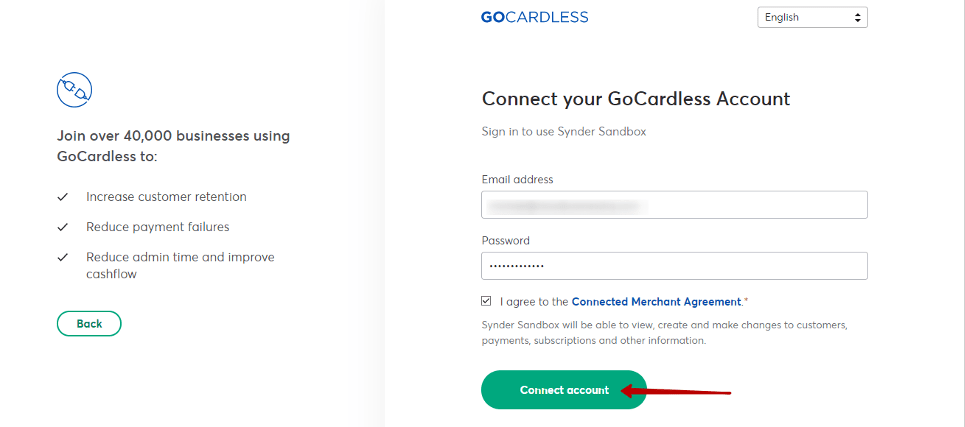Viewport: 965px width, 427px height.
Task: Click the Email address label
Action: coord(518,180)
